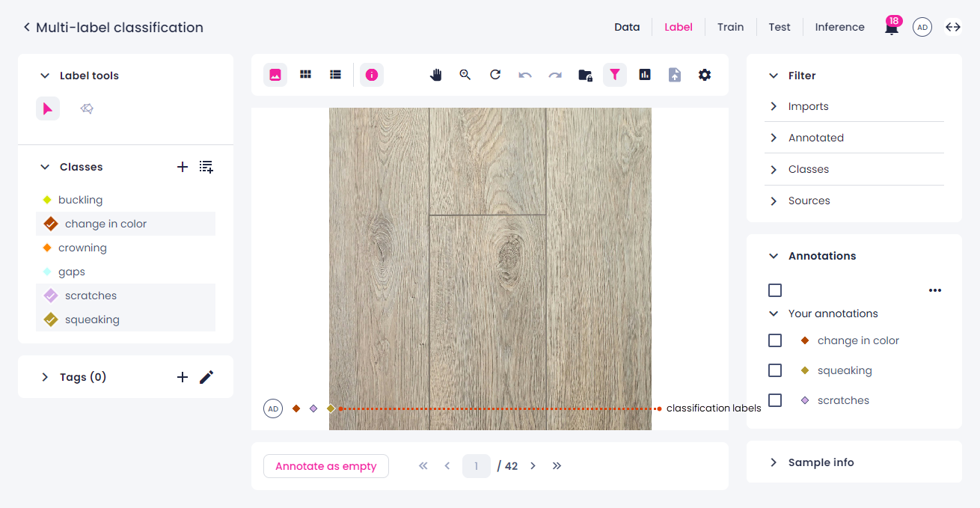Redo the last action

(555, 75)
